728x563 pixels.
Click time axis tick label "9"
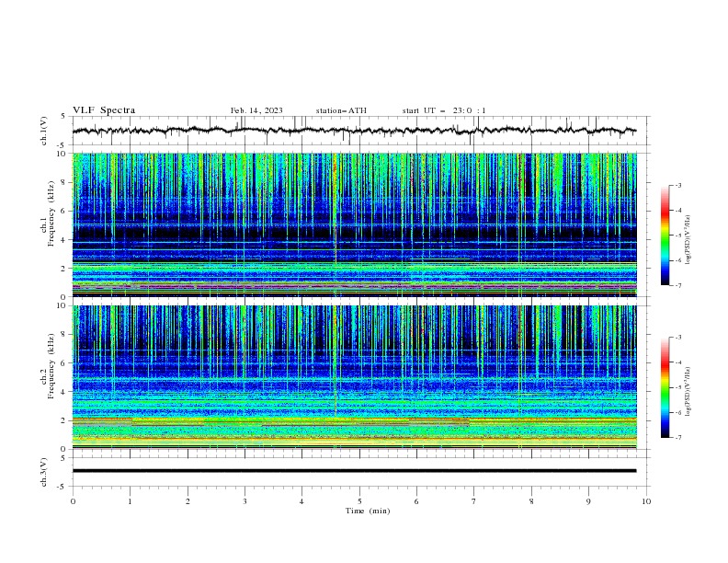[588, 501]
